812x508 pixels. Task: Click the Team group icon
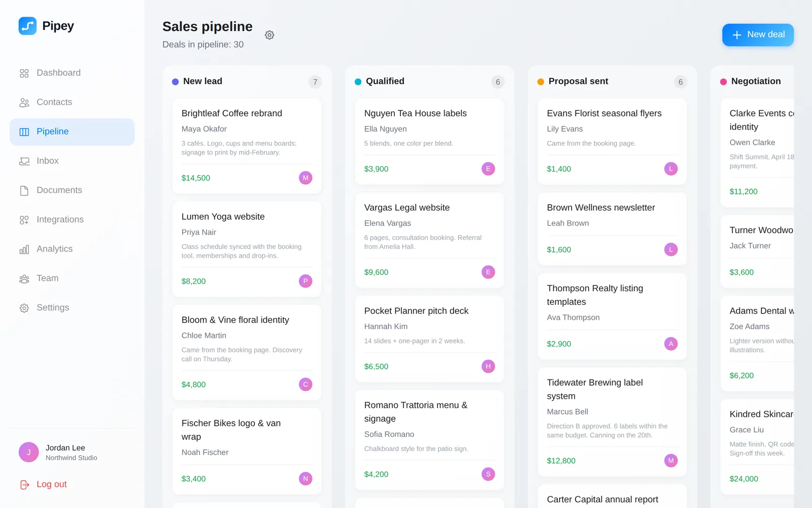(x=24, y=279)
